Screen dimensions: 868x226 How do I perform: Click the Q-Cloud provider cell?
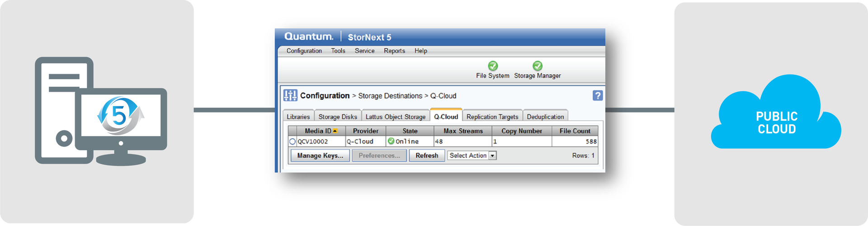[x=366, y=141]
